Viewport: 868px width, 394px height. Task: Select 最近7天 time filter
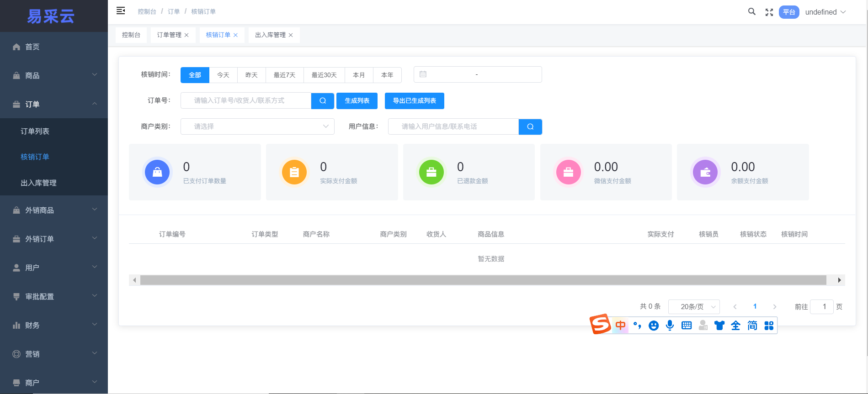click(x=284, y=75)
